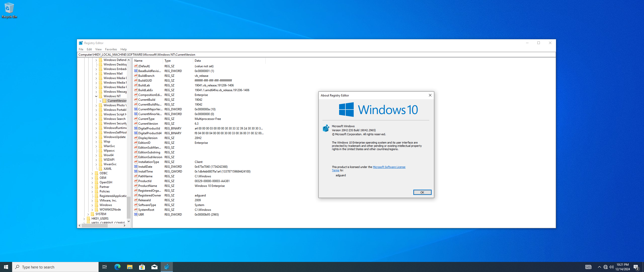The height and width of the screenshot is (272, 644).
Task: Open the Edit menu
Action: 89,49
